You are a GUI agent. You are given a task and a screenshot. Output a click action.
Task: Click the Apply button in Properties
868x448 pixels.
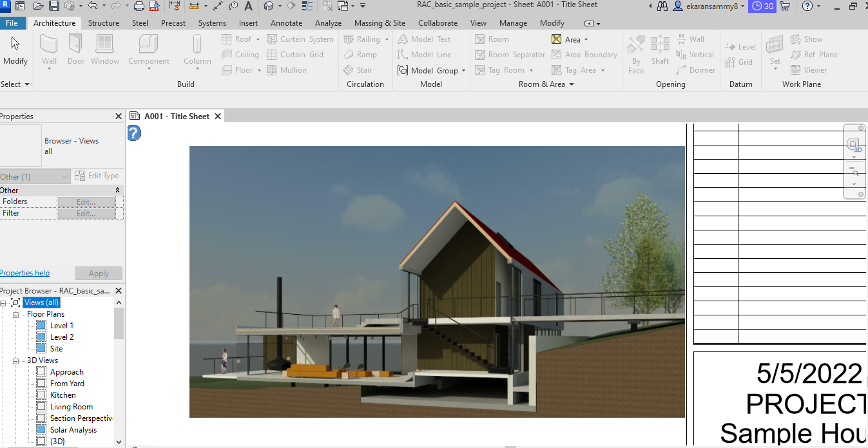click(99, 274)
